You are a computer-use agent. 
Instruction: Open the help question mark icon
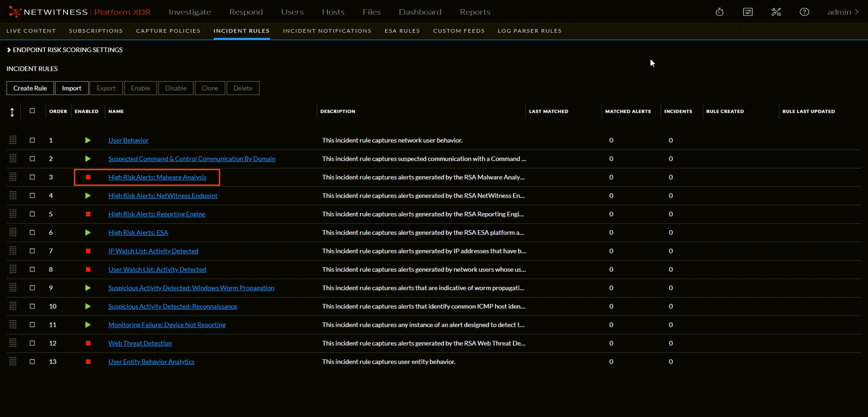pos(804,12)
